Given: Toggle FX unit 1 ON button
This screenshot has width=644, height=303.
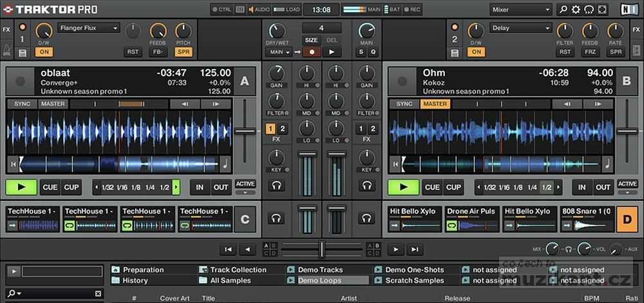Looking at the screenshot, I should tap(44, 52).
